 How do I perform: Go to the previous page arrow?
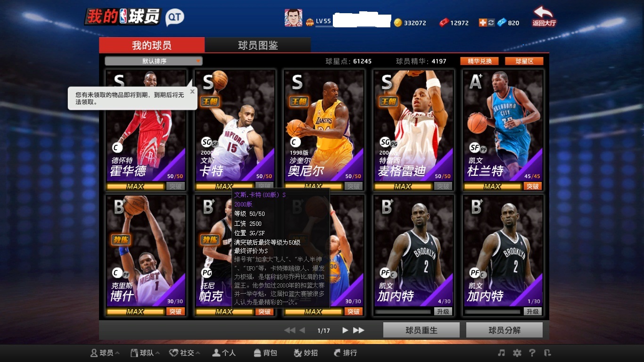click(302, 330)
